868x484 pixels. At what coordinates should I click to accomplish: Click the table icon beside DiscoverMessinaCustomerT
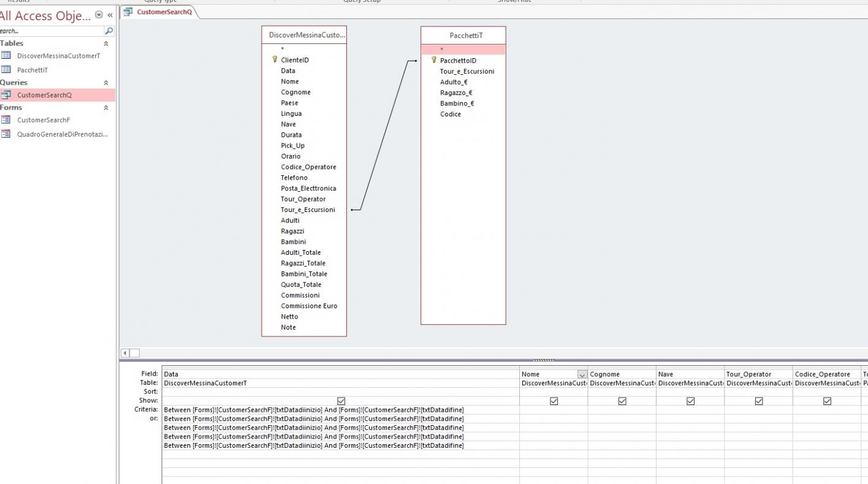(6, 56)
